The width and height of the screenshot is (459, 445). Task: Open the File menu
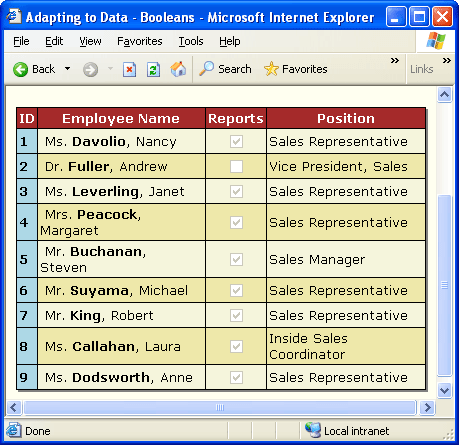pyautogui.click(x=21, y=41)
